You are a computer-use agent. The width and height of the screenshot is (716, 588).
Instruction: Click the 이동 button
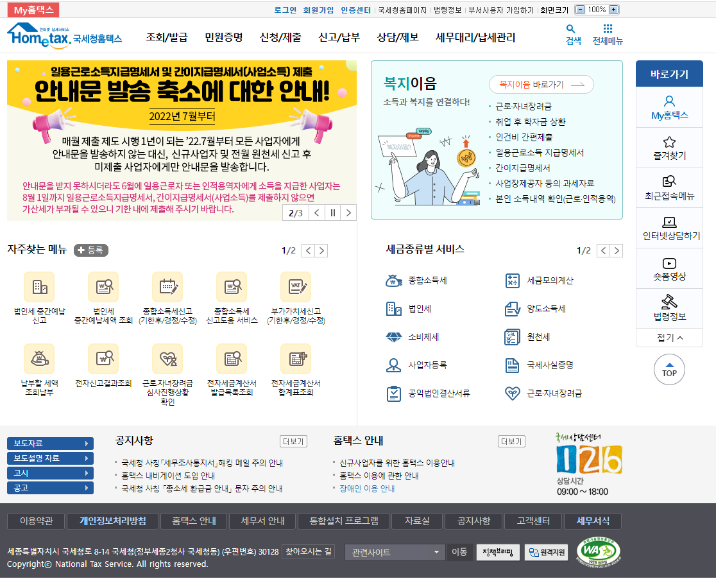click(x=459, y=552)
